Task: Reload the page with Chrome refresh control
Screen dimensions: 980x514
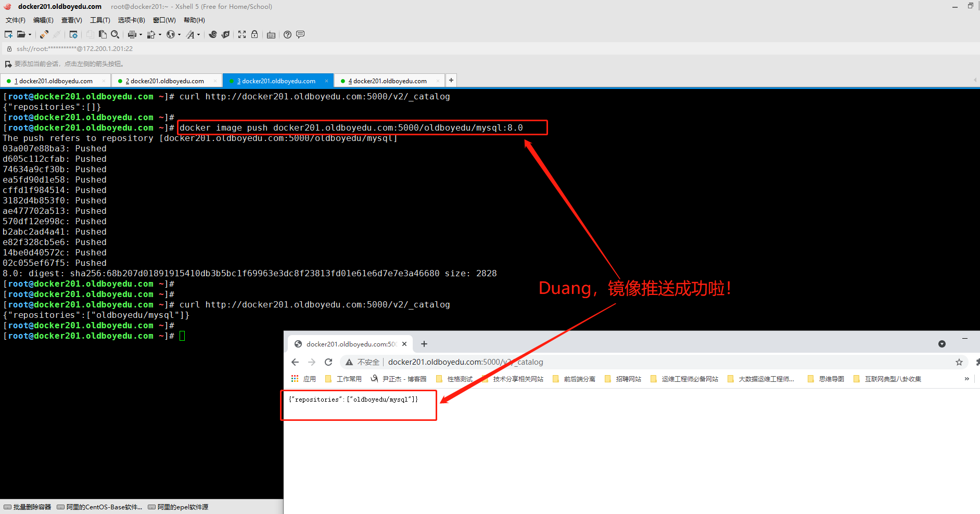Action: [x=328, y=362]
